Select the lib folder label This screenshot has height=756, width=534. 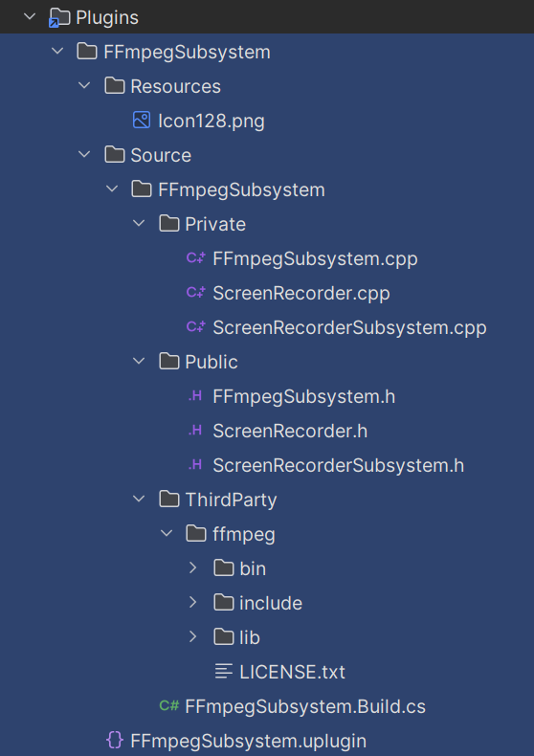tap(250, 638)
